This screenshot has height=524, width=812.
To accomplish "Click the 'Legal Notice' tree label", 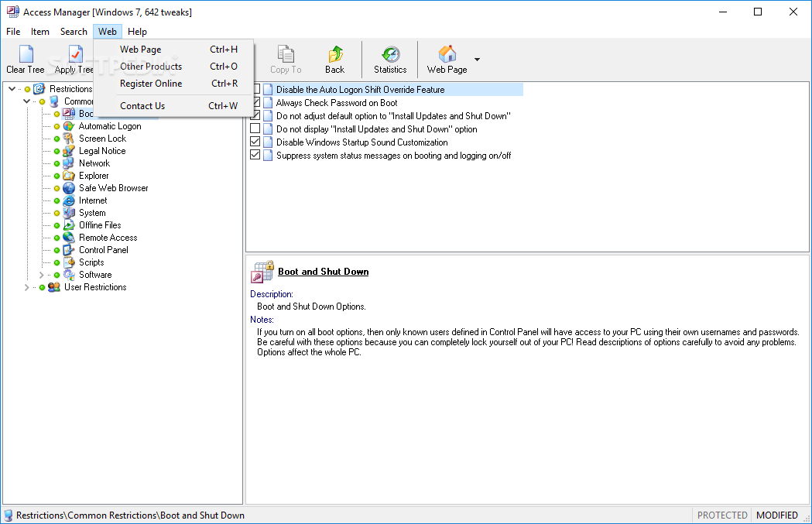I will [x=102, y=151].
